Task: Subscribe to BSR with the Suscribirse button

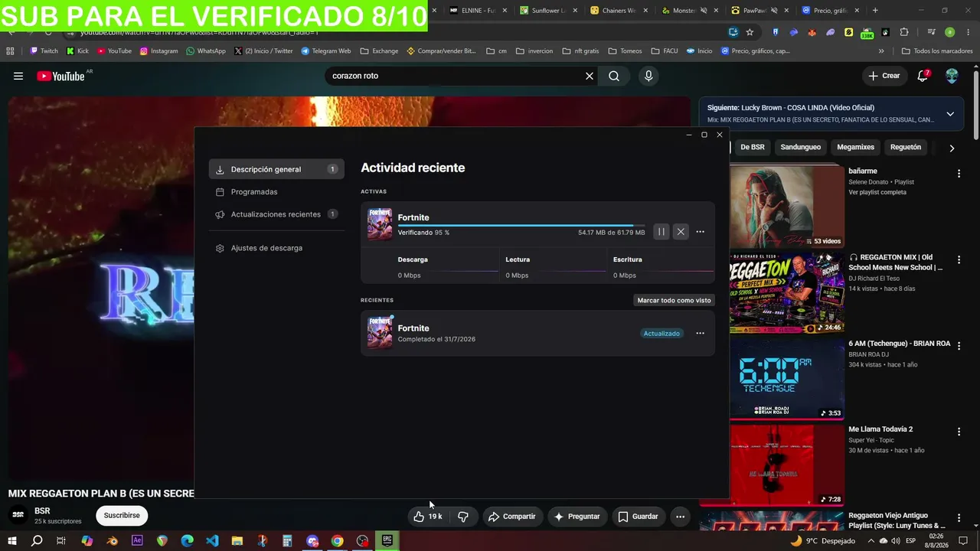Action: [122, 515]
